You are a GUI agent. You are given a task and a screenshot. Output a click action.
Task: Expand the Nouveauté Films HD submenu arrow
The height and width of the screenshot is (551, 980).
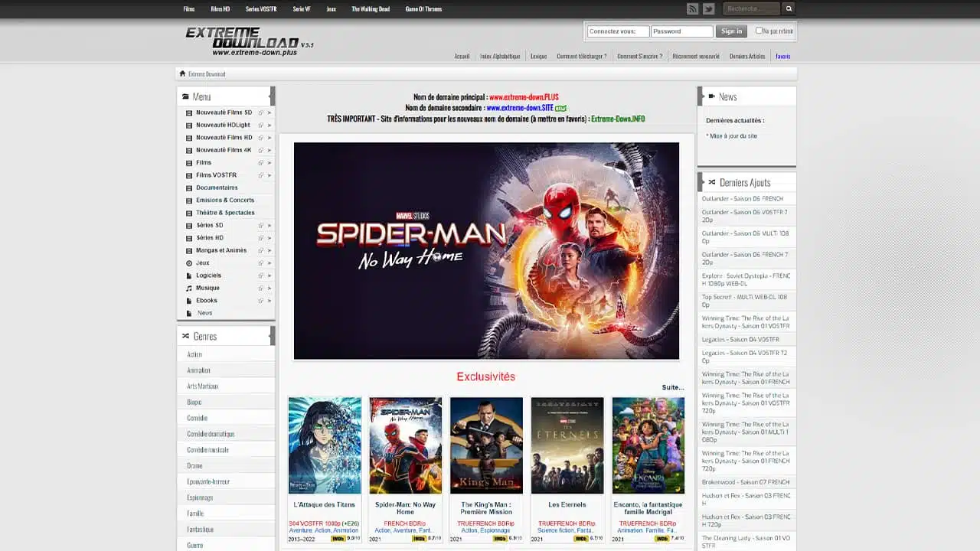(x=269, y=138)
